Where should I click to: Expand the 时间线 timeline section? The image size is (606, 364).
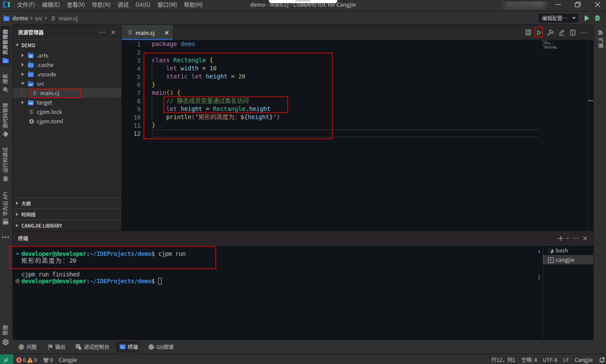[67, 215]
